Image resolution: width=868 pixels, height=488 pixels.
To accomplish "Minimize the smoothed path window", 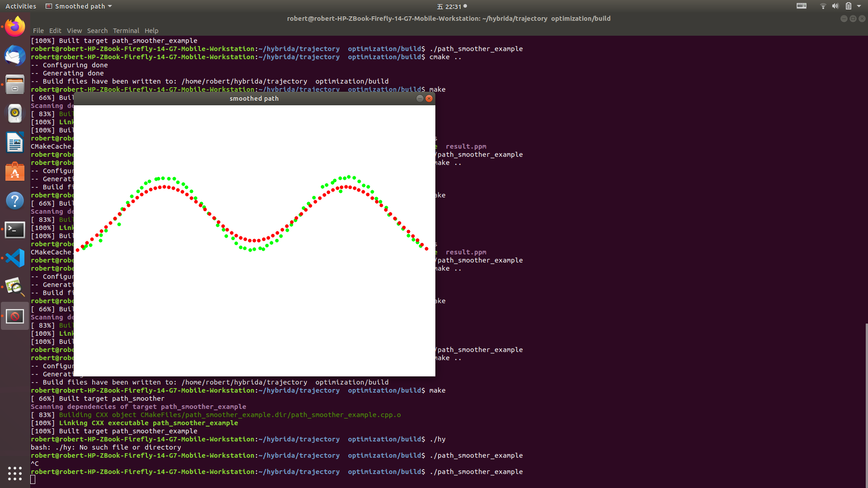I will coord(420,99).
